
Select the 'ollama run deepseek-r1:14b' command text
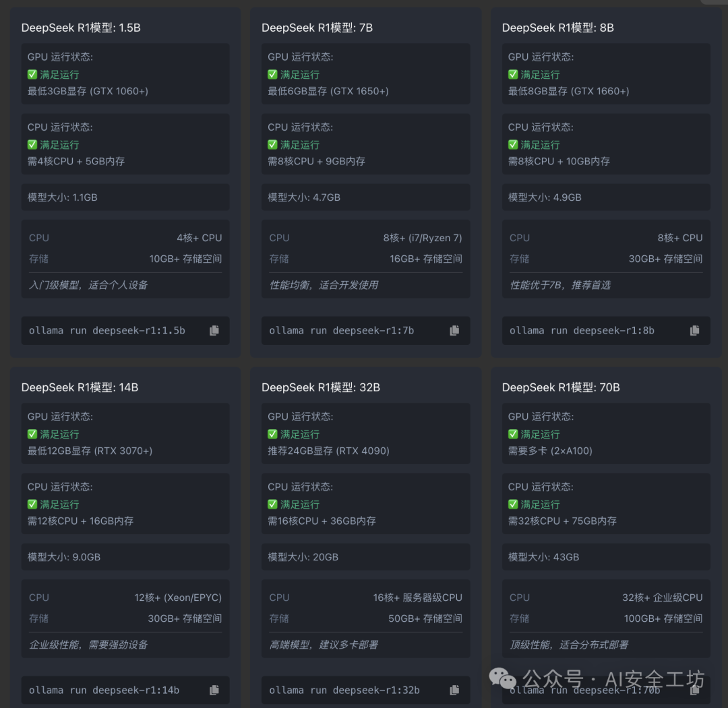point(104,690)
